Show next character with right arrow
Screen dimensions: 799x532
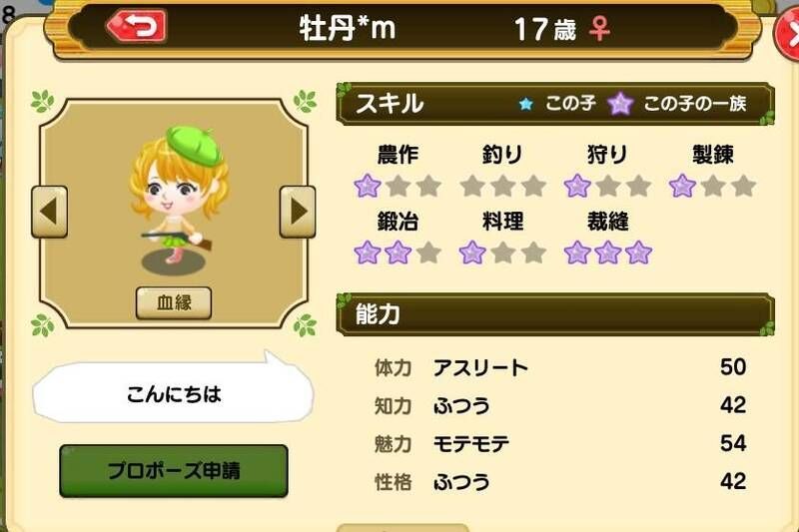point(298,212)
